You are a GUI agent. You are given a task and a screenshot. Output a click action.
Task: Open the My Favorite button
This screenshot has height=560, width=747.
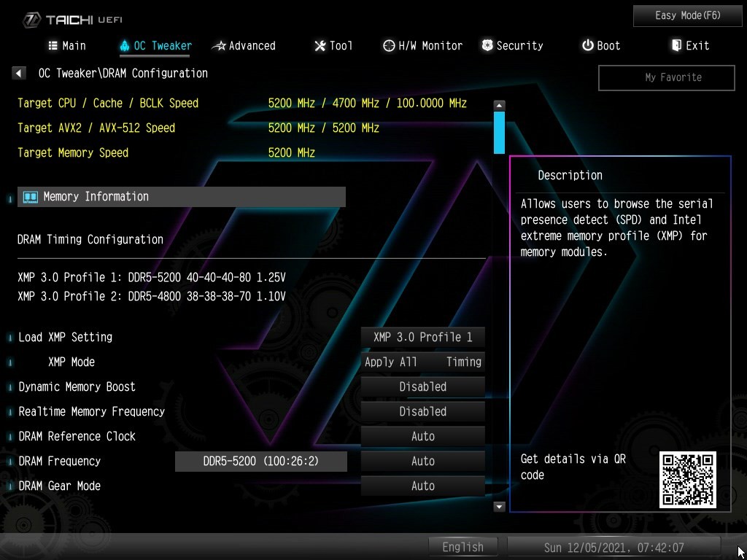pyautogui.click(x=666, y=77)
